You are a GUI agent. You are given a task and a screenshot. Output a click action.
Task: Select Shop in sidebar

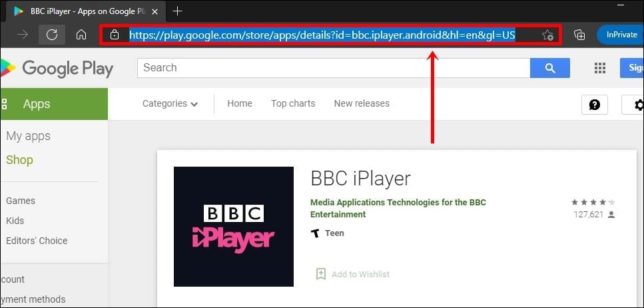(x=19, y=160)
